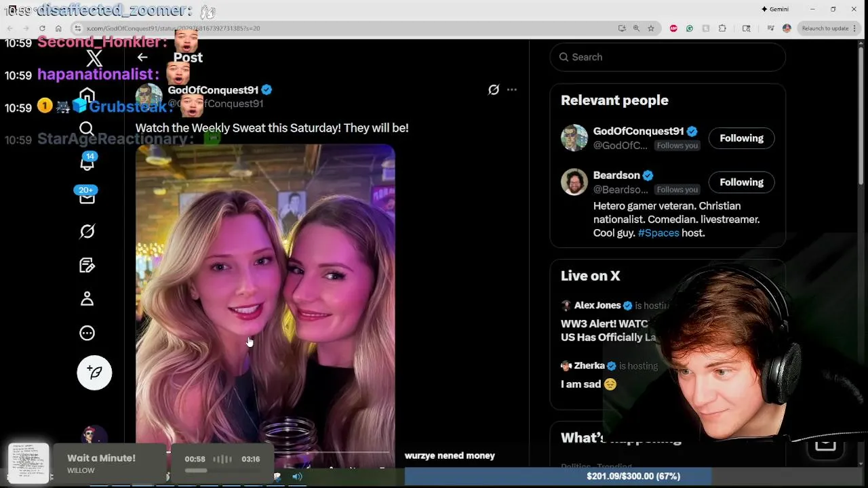Screen dimensions: 868x488
Task: Click Grok explain icon on the post
Action: point(494,89)
